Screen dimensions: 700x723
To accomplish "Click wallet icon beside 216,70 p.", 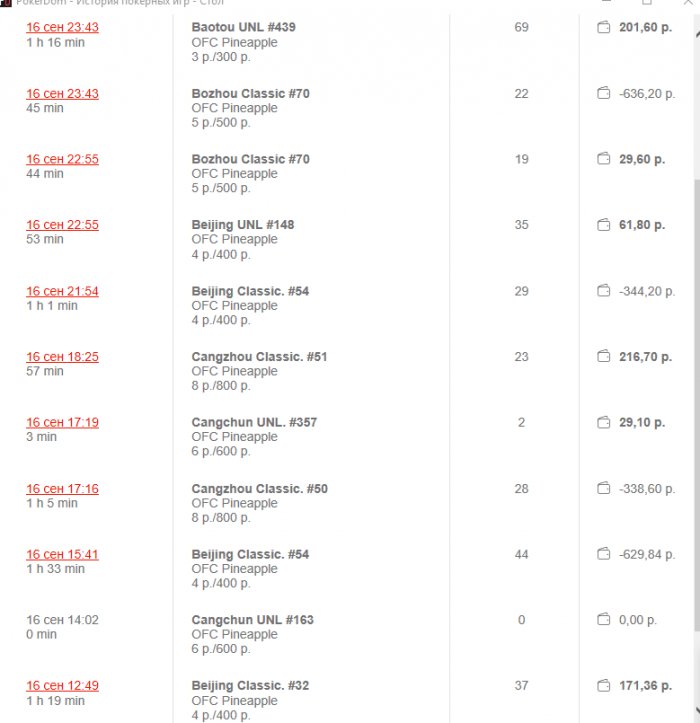I will (x=603, y=356).
